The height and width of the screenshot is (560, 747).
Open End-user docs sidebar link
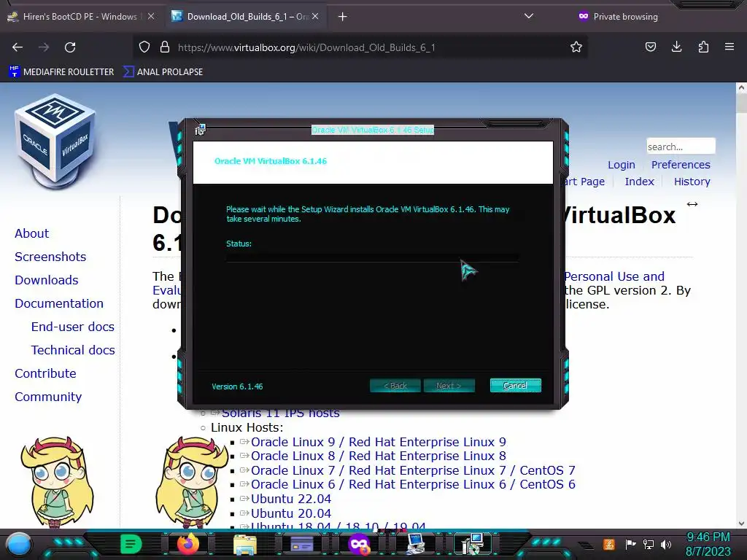click(72, 327)
